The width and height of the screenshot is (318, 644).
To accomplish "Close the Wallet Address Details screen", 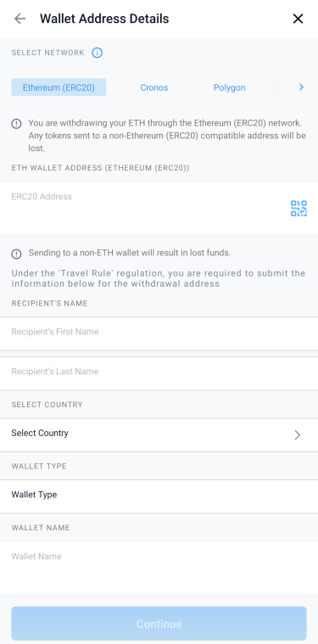I will point(298,19).
